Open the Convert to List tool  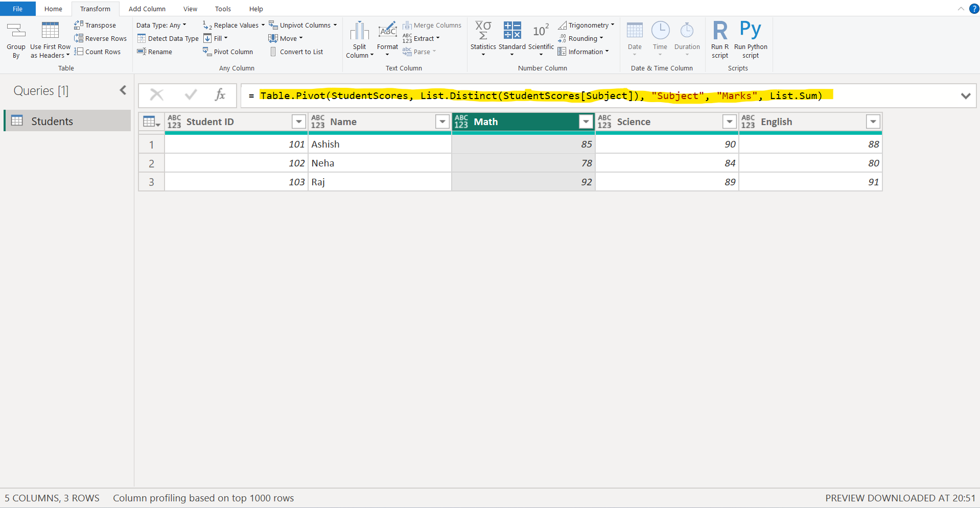point(296,51)
